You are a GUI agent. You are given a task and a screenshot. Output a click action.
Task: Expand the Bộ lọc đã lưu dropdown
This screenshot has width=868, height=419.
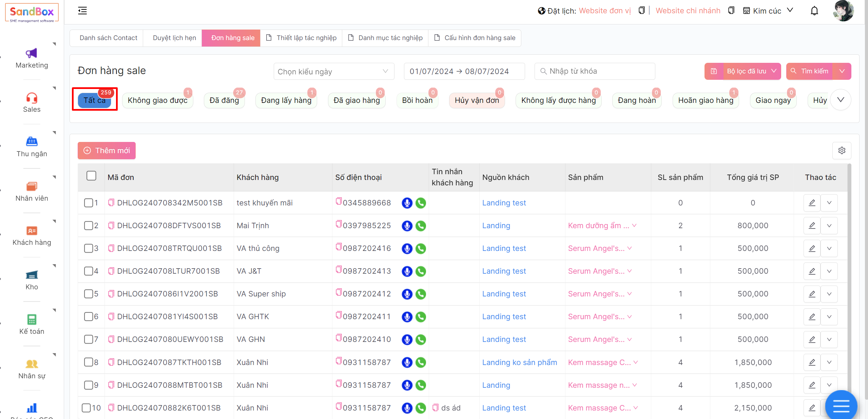[x=751, y=71]
